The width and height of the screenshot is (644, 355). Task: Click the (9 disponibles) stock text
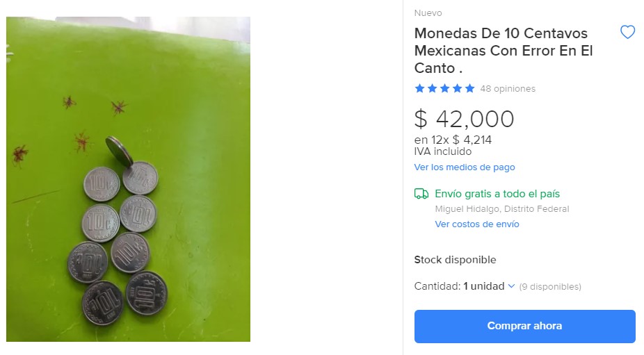[x=550, y=286]
